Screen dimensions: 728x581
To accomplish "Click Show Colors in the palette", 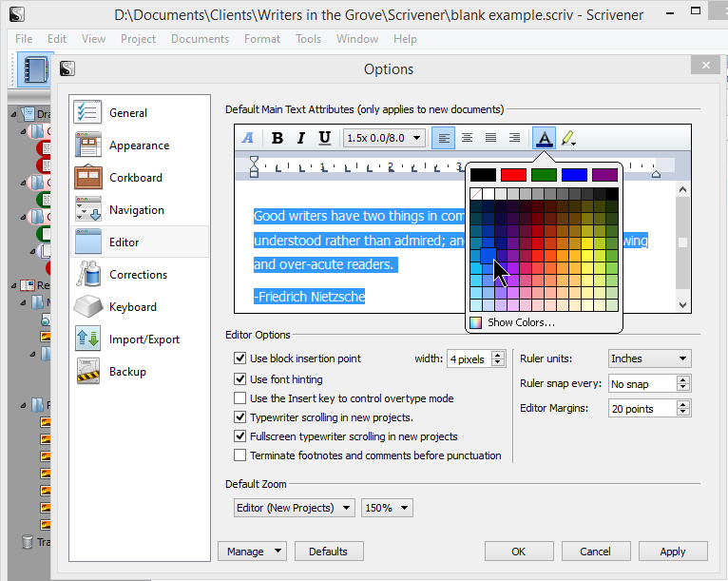I will 520,322.
